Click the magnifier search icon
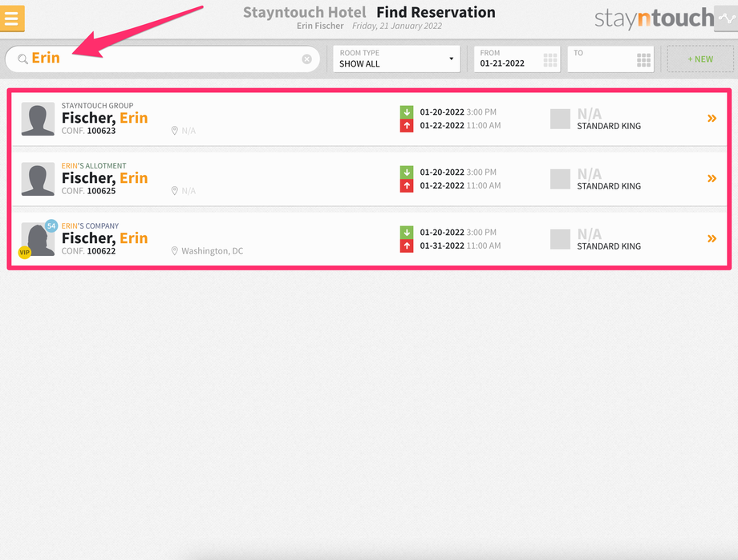The width and height of the screenshot is (738, 560). 22,59
